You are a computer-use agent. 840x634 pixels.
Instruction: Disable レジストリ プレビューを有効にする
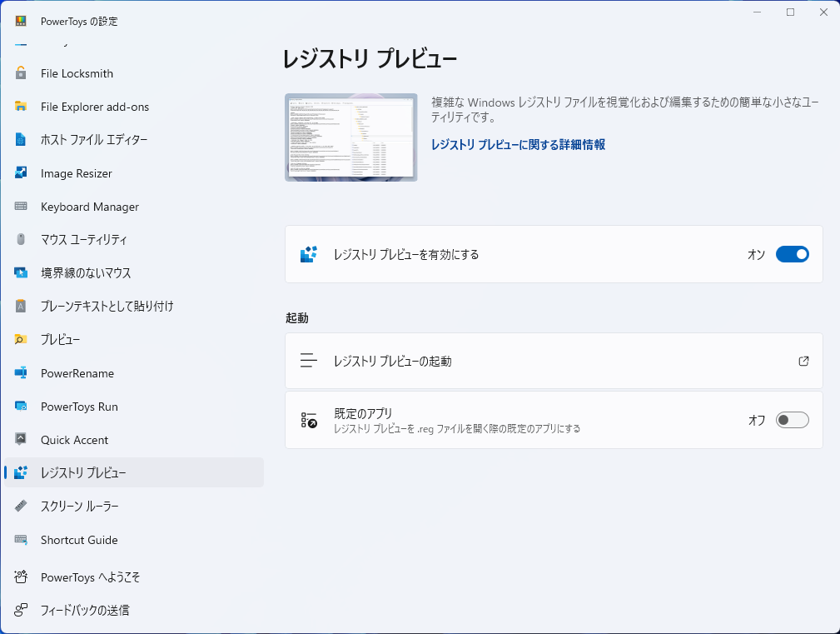[x=792, y=254]
